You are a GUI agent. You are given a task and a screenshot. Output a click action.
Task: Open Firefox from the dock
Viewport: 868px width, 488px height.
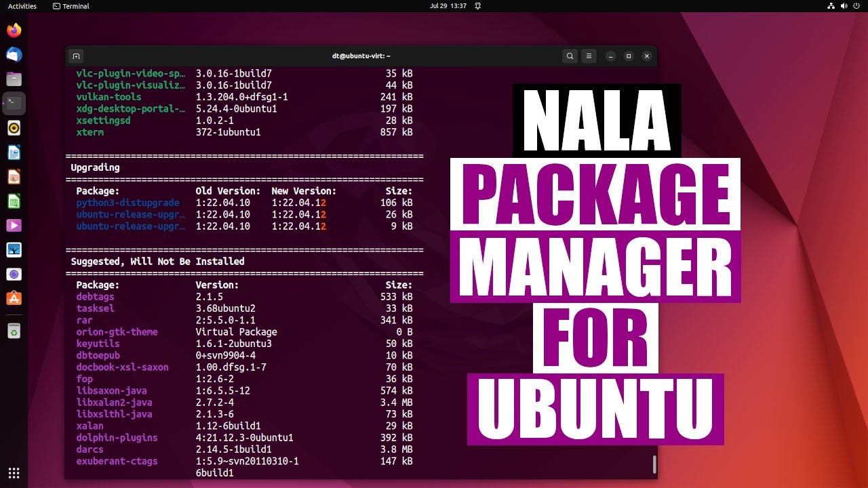tap(14, 30)
